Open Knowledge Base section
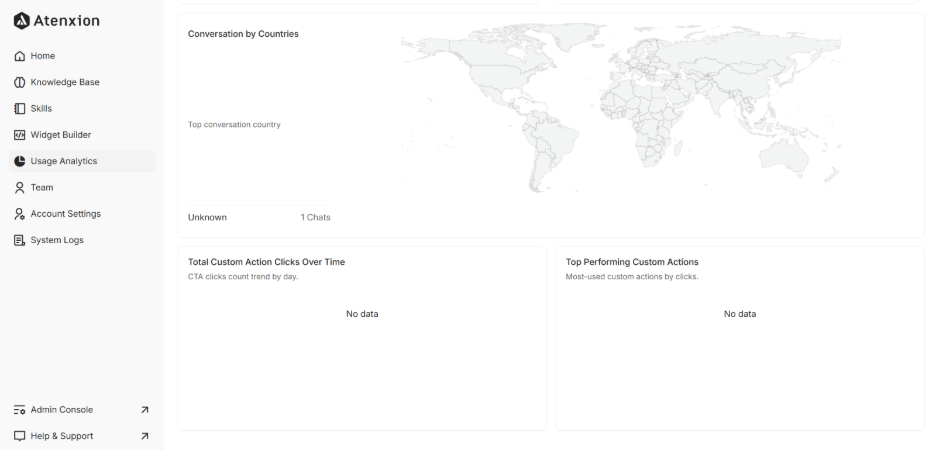936x450 pixels. (82, 82)
